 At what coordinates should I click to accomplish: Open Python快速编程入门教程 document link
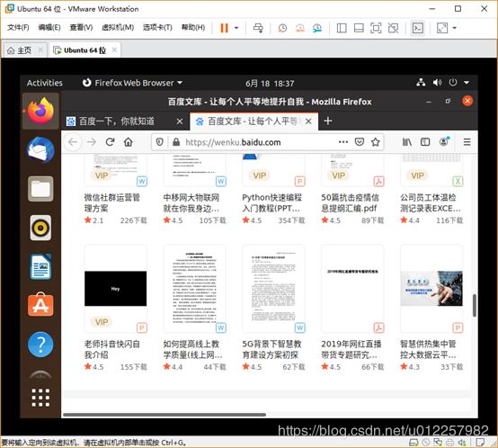pyautogui.click(x=271, y=202)
